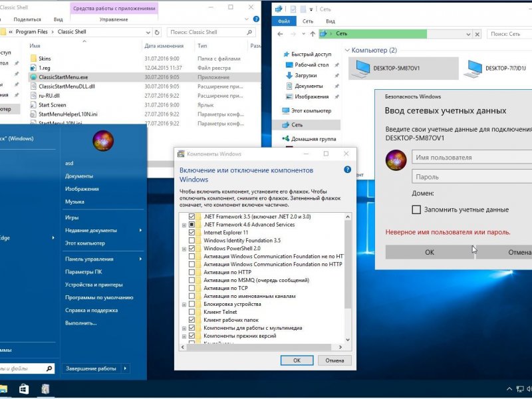Open DESKTOP-5M87OV1 computer icon
The width and height of the screenshot is (532, 399).
[361, 68]
